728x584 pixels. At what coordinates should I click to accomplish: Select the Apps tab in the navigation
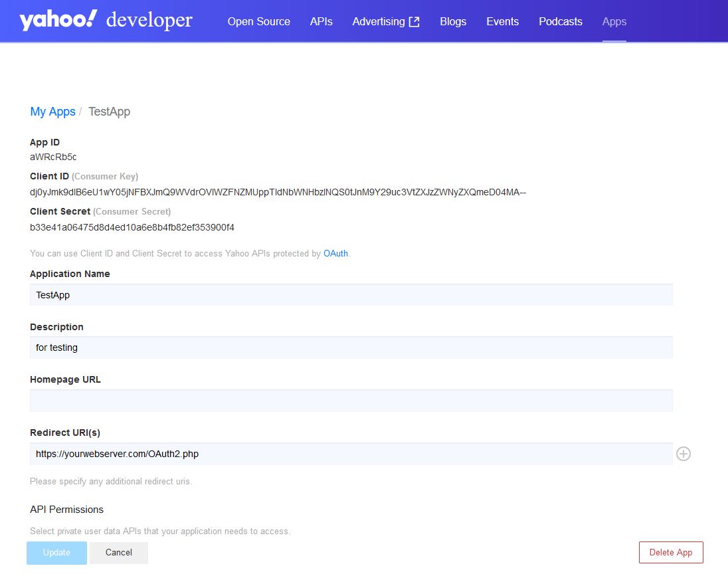(x=614, y=21)
